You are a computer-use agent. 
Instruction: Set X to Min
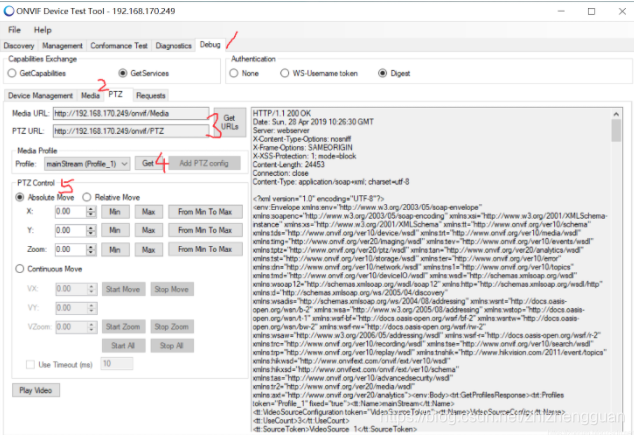click(x=115, y=211)
